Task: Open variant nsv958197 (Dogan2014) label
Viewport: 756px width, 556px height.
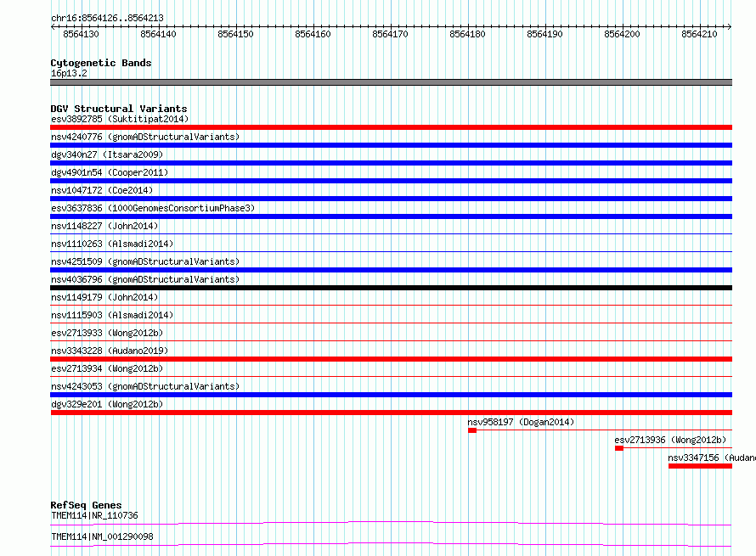Action: [x=521, y=422]
